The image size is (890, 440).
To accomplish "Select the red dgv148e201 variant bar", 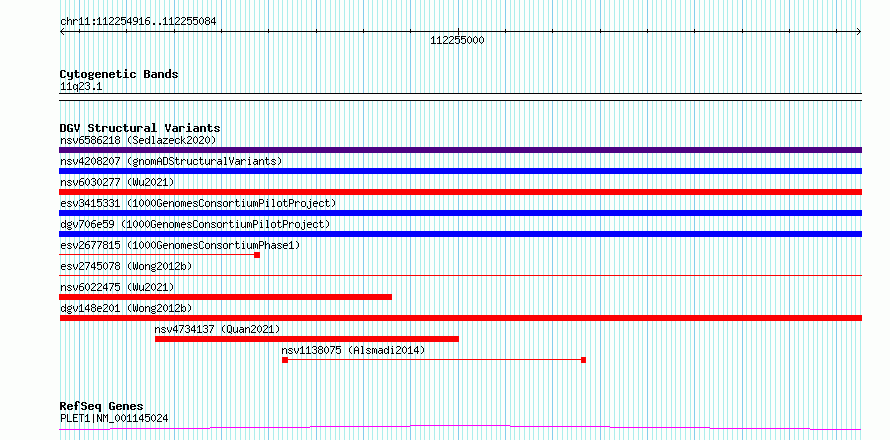I will [x=460, y=318].
